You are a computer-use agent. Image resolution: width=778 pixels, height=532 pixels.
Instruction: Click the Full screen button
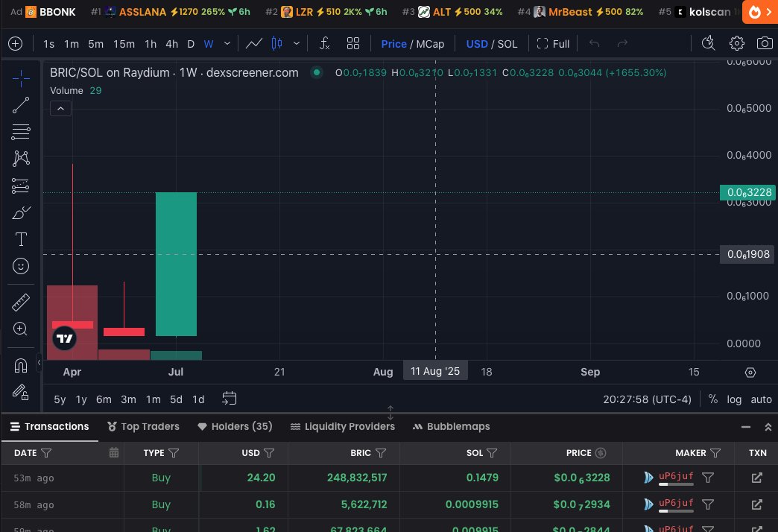pyautogui.click(x=553, y=44)
